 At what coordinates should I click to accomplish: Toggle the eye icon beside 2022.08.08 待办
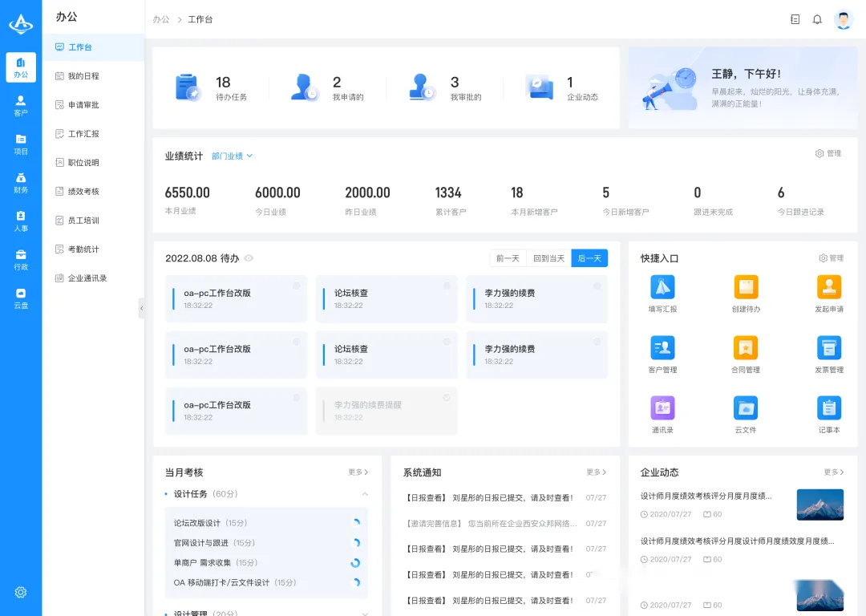pyautogui.click(x=249, y=258)
